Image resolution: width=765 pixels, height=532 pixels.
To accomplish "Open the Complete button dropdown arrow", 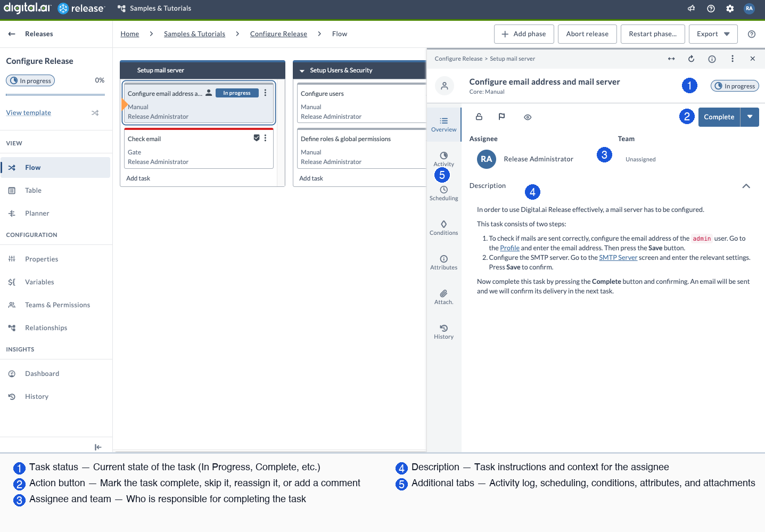I will click(x=750, y=117).
